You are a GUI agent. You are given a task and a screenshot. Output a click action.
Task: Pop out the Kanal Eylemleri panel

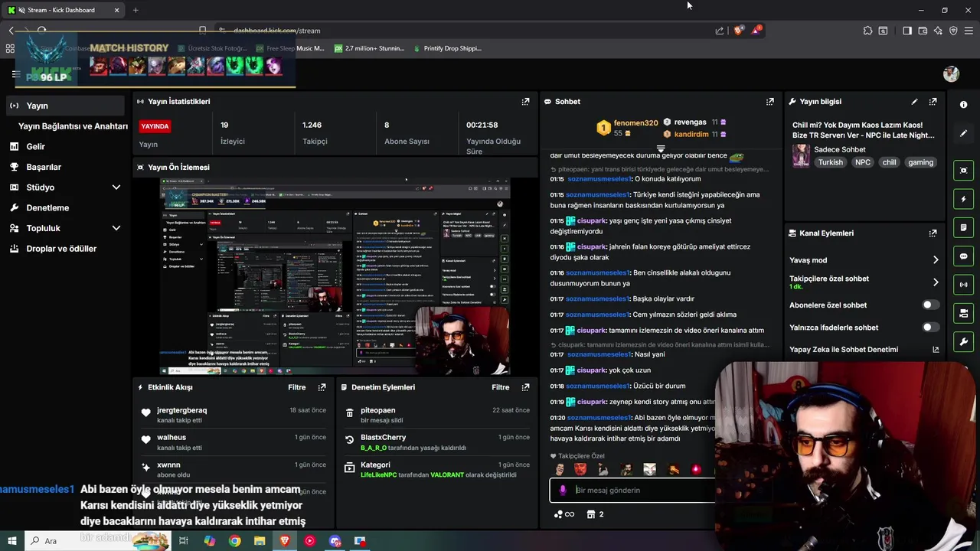tap(933, 233)
